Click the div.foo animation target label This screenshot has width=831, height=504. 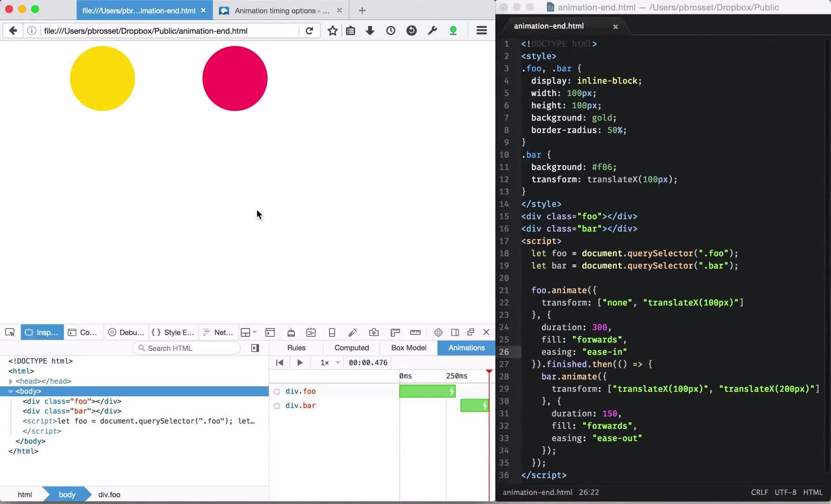coord(301,392)
